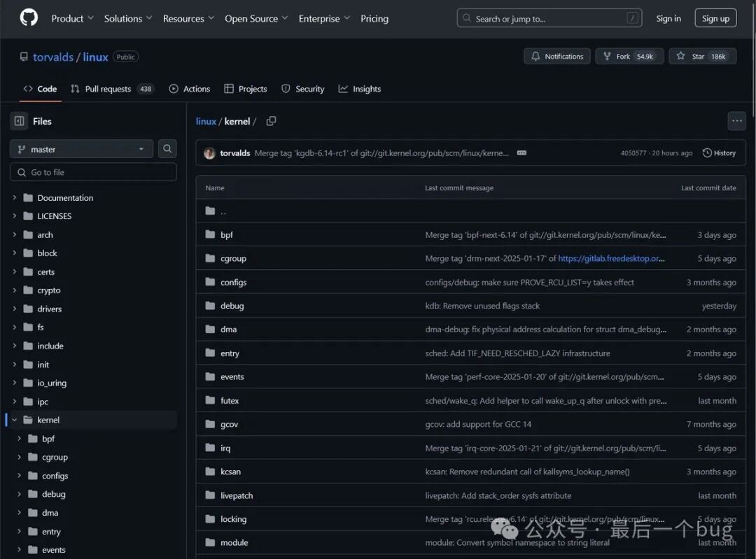Click commit hash 4050577 text
756x559 pixels.
click(633, 153)
